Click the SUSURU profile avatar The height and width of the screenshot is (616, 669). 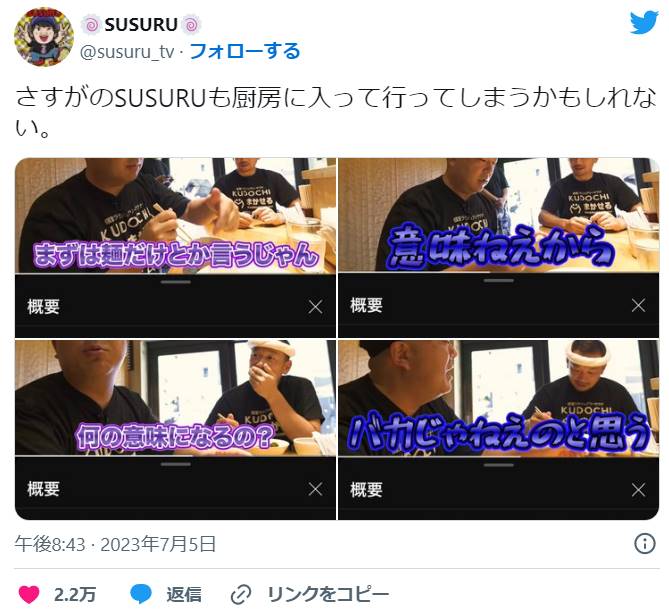tap(44, 37)
